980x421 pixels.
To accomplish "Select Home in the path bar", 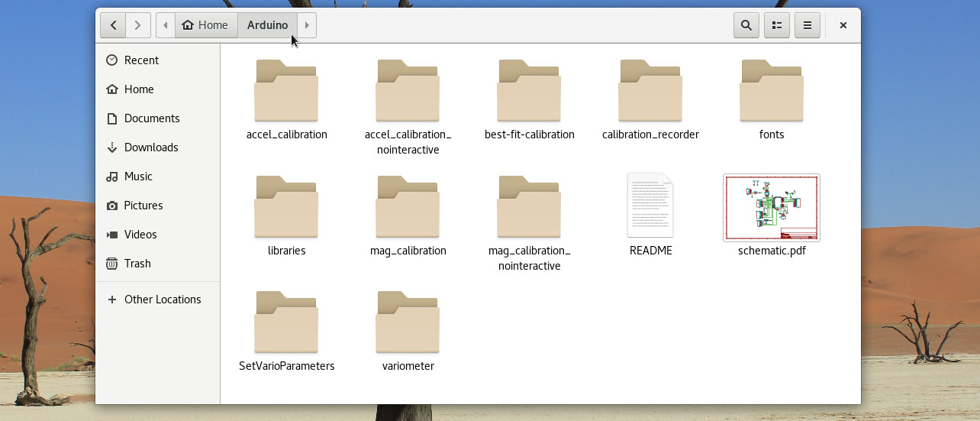I will (x=205, y=25).
